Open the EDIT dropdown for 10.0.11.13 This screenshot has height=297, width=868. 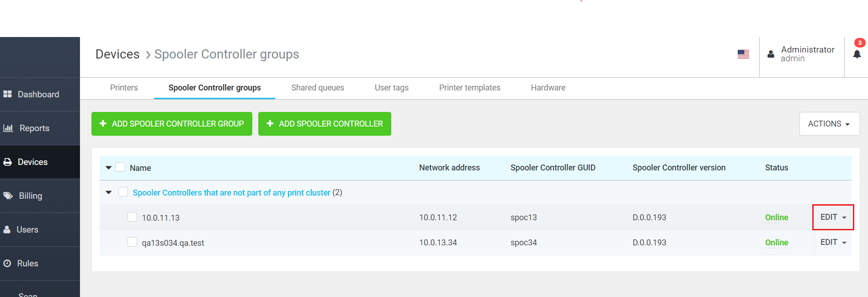(833, 217)
